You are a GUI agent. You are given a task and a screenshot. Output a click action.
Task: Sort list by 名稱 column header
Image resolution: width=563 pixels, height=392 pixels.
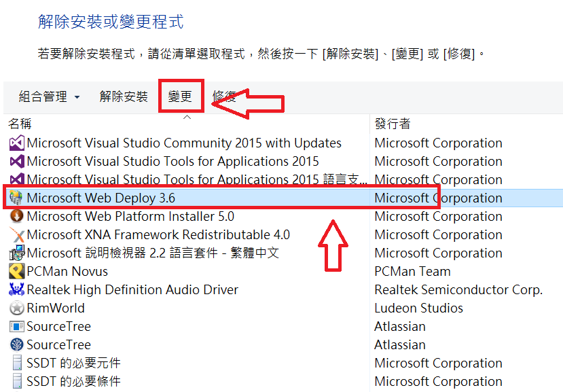tap(20, 124)
